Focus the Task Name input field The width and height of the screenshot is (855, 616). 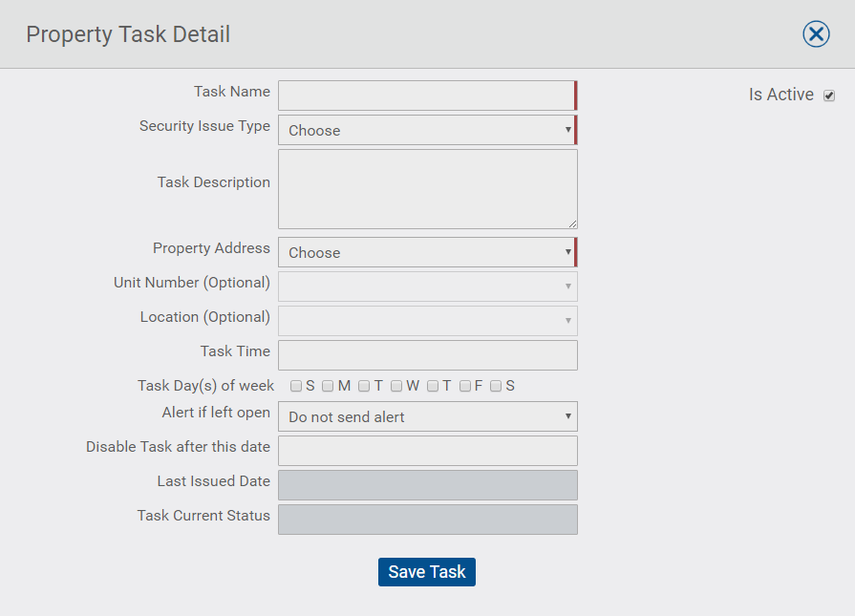pyautogui.click(x=428, y=96)
